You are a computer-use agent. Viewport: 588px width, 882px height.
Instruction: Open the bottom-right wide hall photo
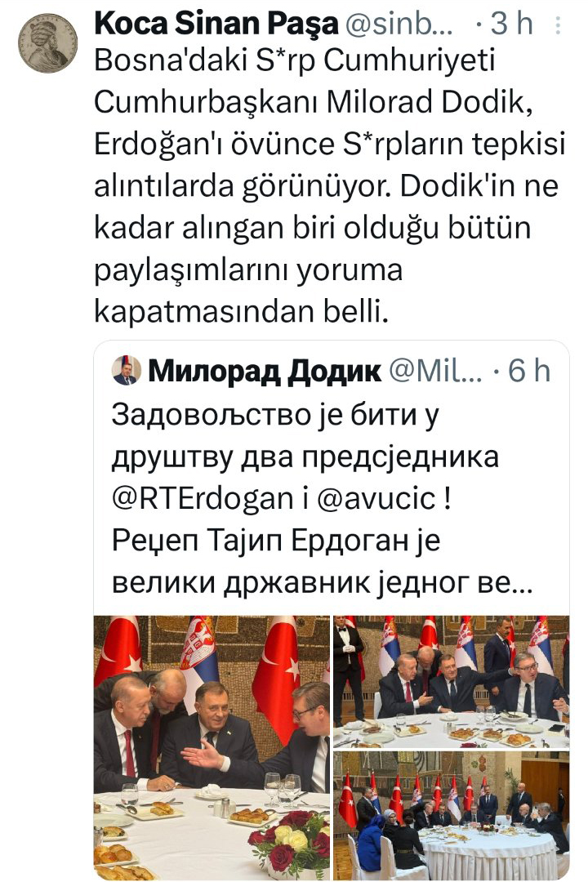[452, 816]
